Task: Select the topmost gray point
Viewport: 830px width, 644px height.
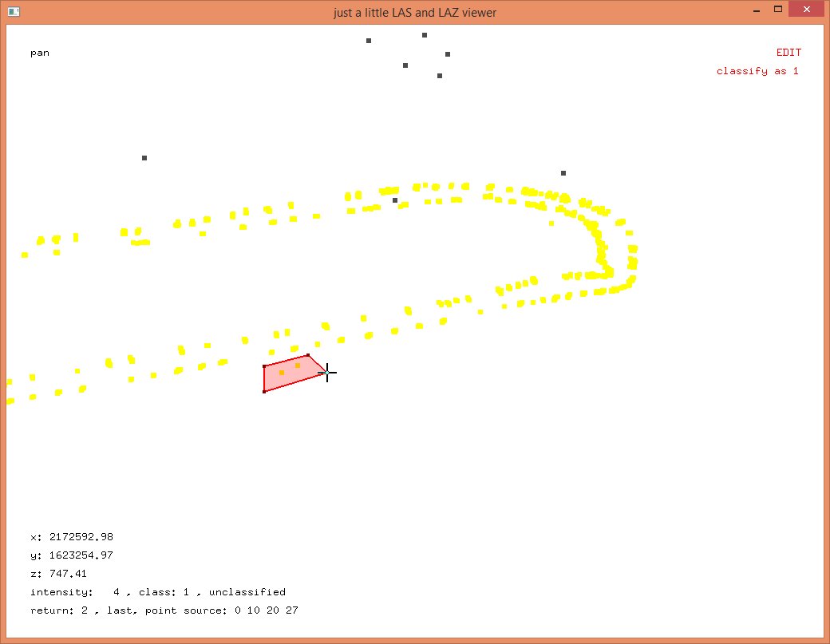Action: pyautogui.click(x=425, y=35)
